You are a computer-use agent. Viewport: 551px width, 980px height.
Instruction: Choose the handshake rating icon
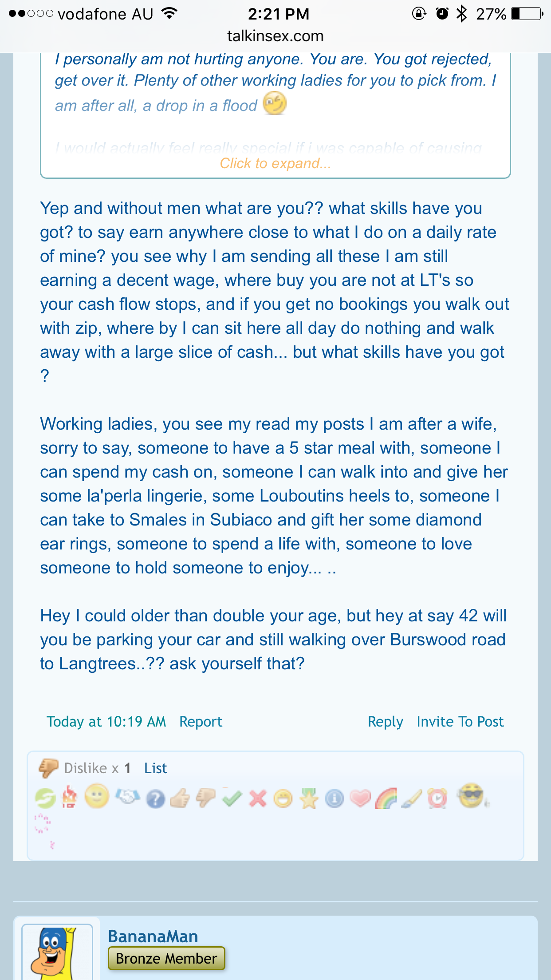tap(128, 797)
